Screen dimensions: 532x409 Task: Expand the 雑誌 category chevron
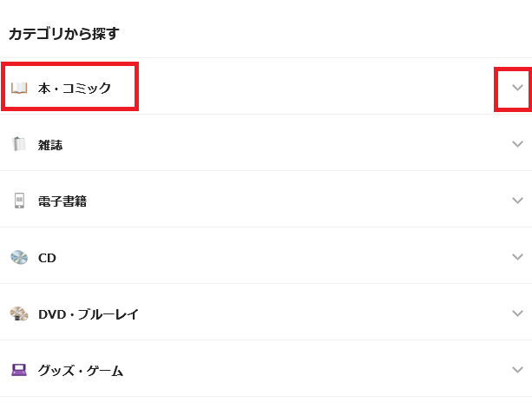[x=517, y=144]
